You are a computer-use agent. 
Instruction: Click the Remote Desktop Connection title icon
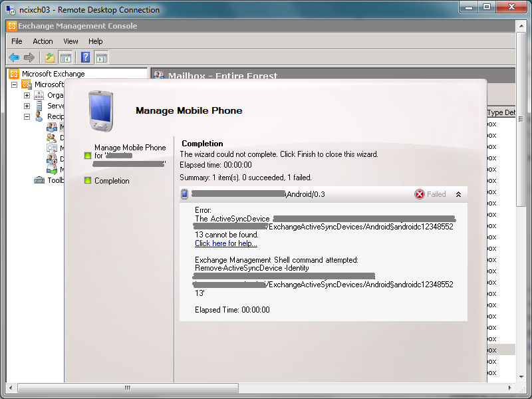click(11, 10)
